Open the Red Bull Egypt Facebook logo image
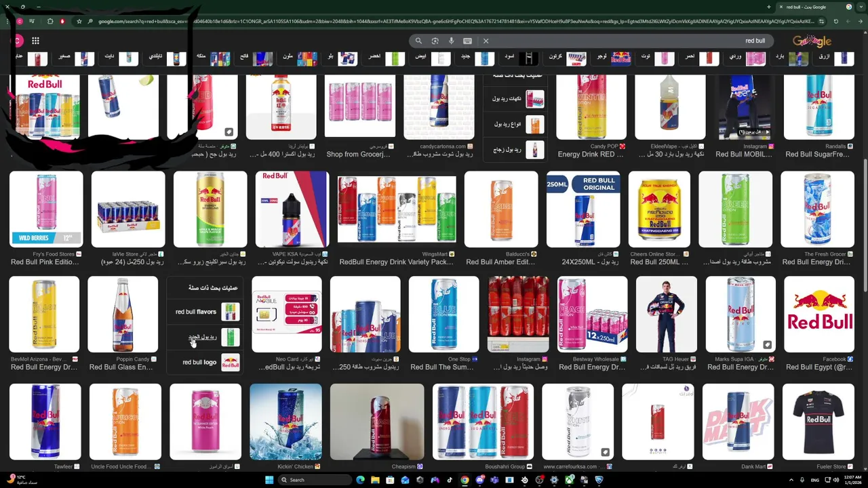 pos(819,314)
